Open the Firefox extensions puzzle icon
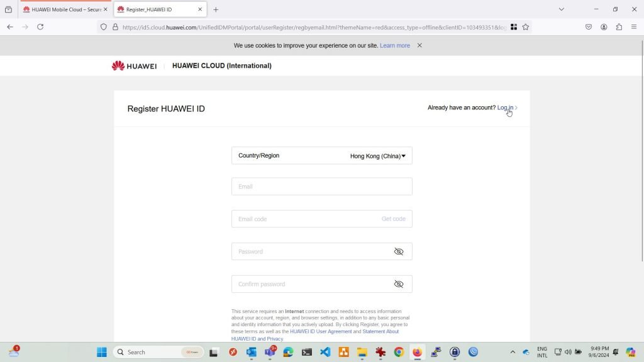 click(x=619, y=27)
